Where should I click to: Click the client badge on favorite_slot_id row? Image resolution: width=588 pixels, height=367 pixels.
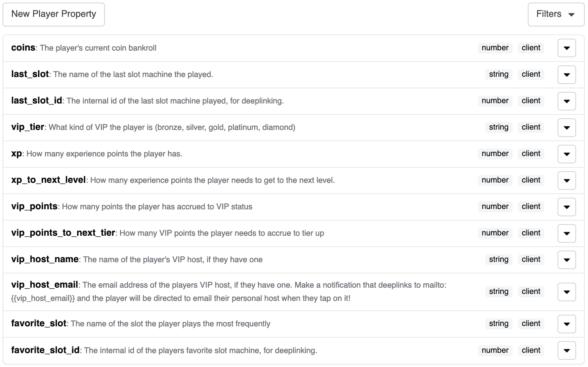531,350
